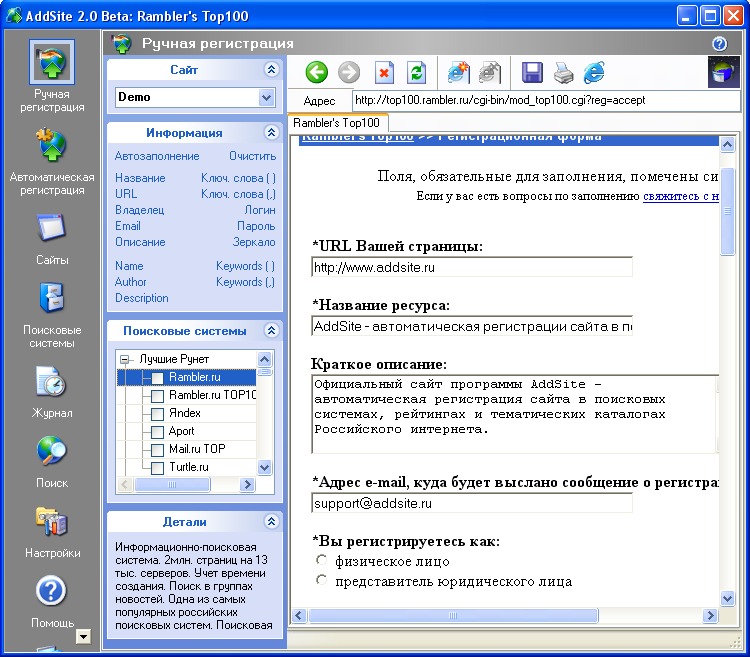750x657 pixels.
Task: Click the Stop loading page icon
Action: click(x=384, y=73)
